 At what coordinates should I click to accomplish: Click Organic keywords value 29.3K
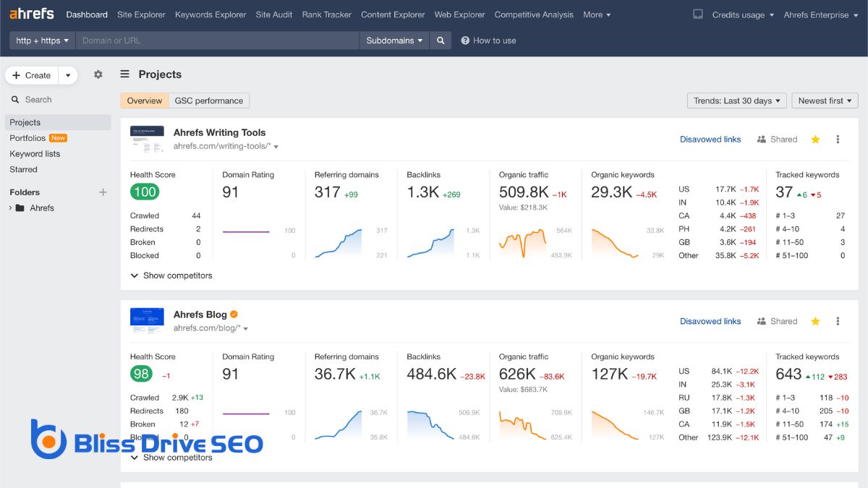[612, 192]
